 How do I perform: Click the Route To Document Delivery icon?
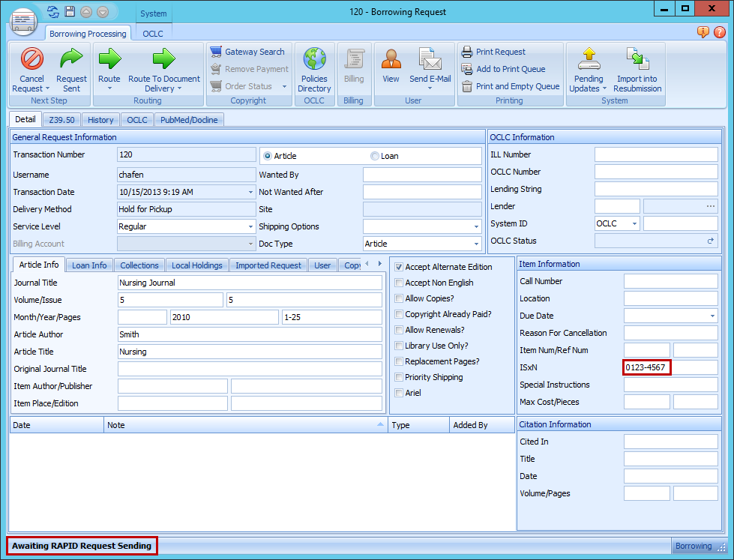point(163,59)
